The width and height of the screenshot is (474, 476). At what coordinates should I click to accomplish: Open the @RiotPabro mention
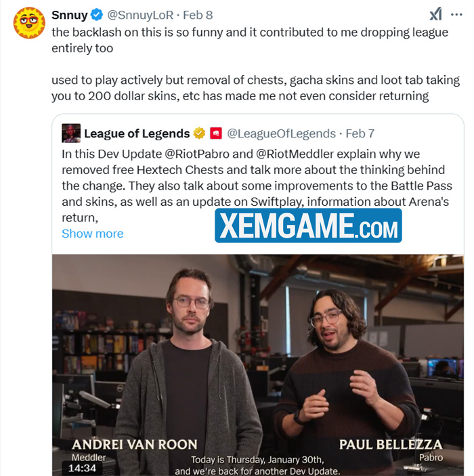click(x=197, y=154)
